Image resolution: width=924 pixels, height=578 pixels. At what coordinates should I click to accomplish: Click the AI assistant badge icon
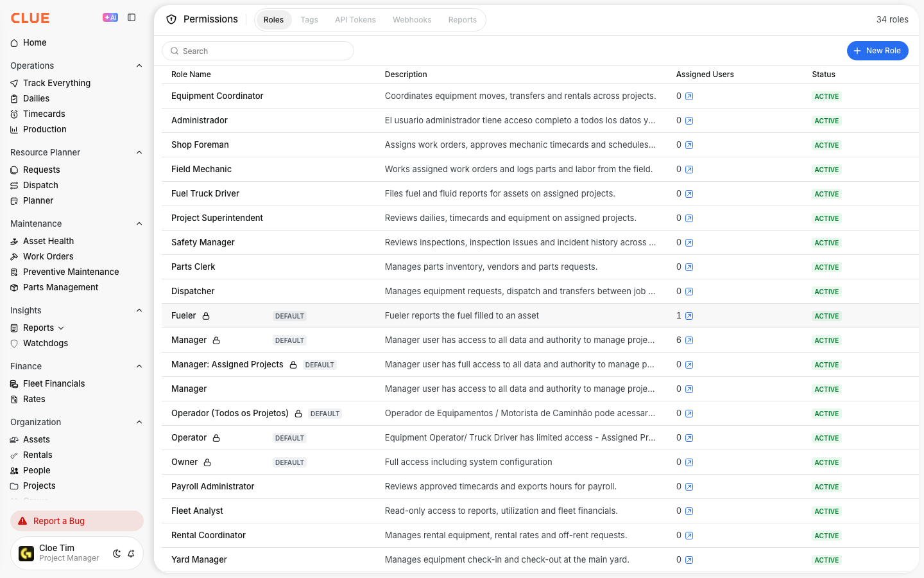pos(110,17)
